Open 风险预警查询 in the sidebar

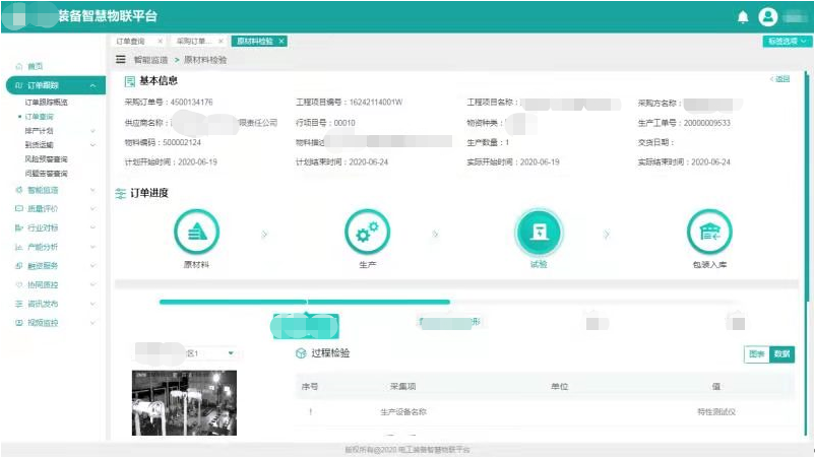[x=46, y=159]
